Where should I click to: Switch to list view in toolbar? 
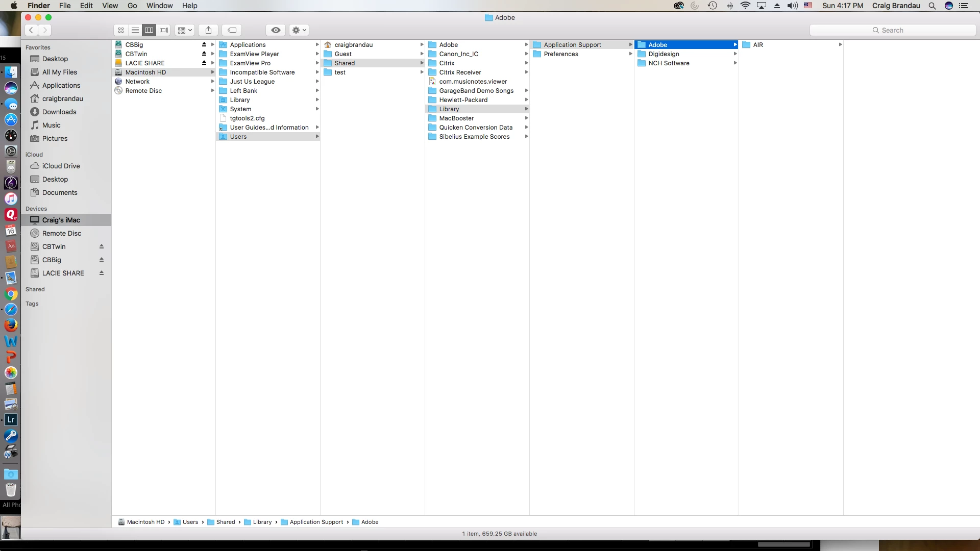135,30
